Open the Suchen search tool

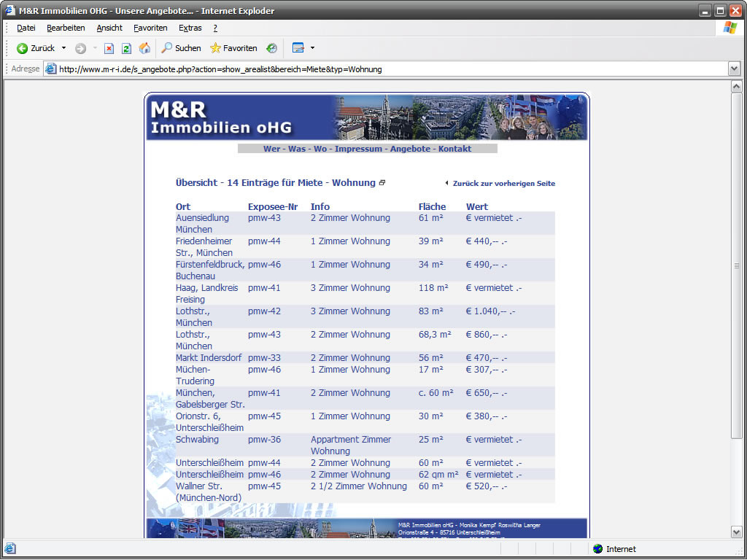[181, 48]
